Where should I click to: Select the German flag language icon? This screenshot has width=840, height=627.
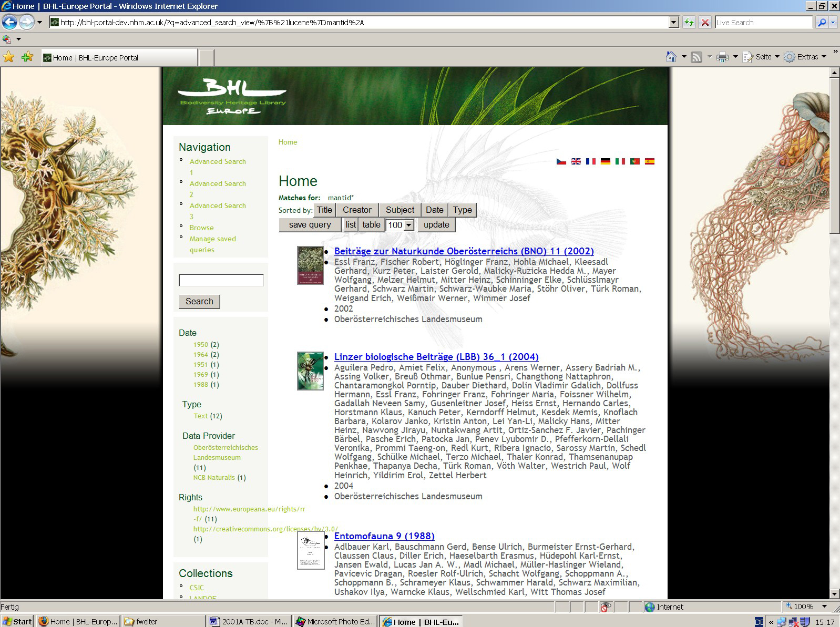point(606,161)
